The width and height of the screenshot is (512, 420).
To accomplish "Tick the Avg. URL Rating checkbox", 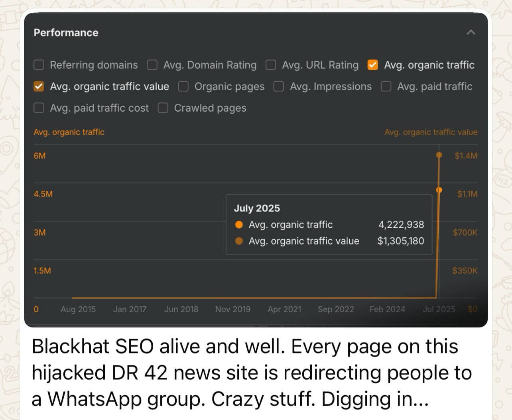I will point(271,65).
